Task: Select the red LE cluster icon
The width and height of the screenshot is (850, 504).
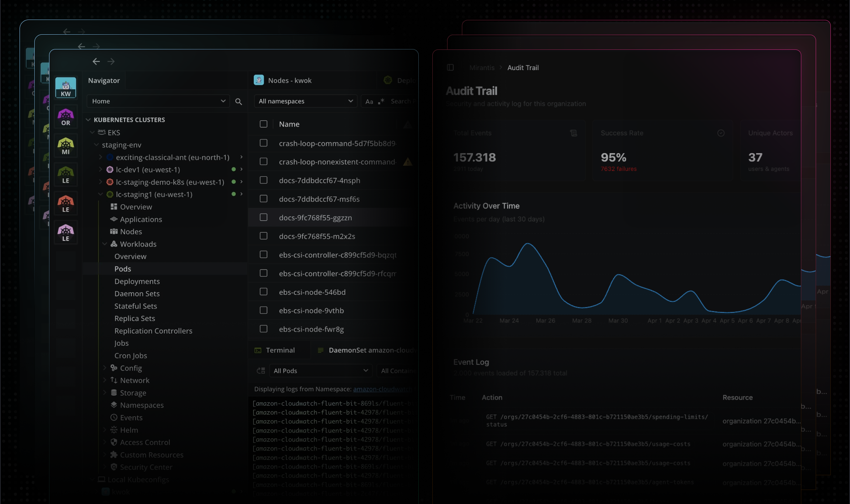Action: pyautogui.click(x=66, y=203)
